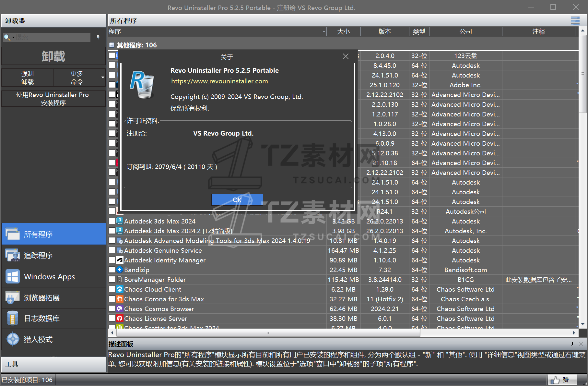The height and width of the screenshot is (386, 588).
Task: Sort by the 注释 column header
Action: 539,31
